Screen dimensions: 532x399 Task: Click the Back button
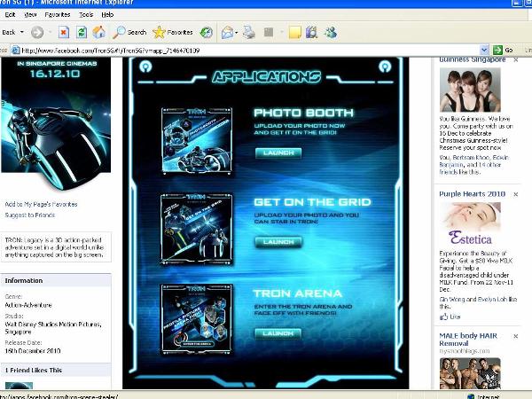click(x=9, y=33)
